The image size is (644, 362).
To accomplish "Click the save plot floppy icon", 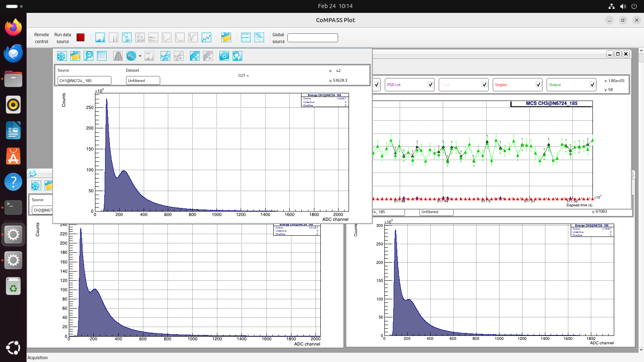I will click(x=237, y=56).
